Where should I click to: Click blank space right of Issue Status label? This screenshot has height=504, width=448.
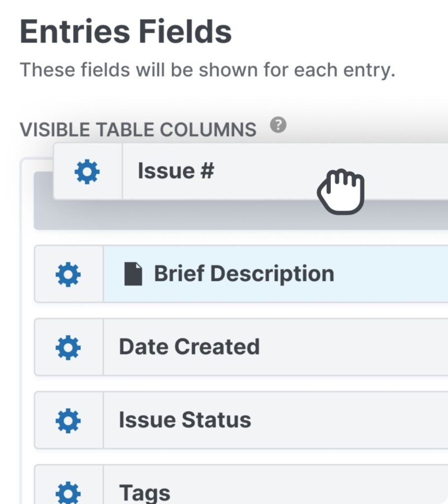(x=354, y=420)
